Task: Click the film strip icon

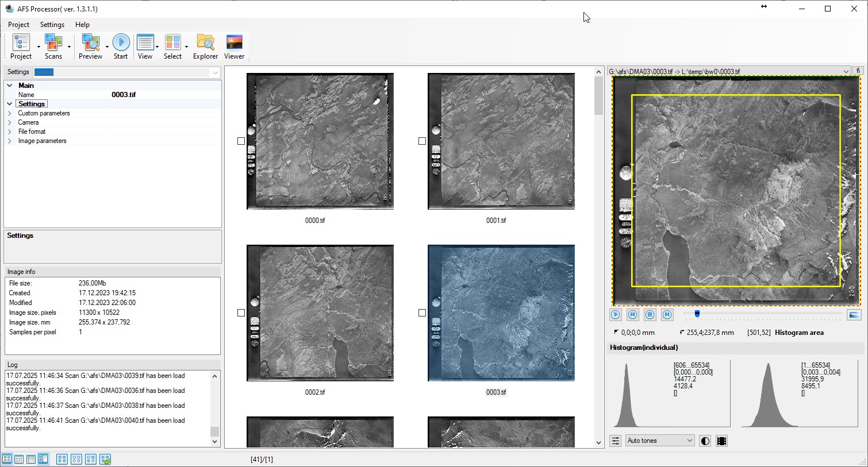Action: coord(722,441)
